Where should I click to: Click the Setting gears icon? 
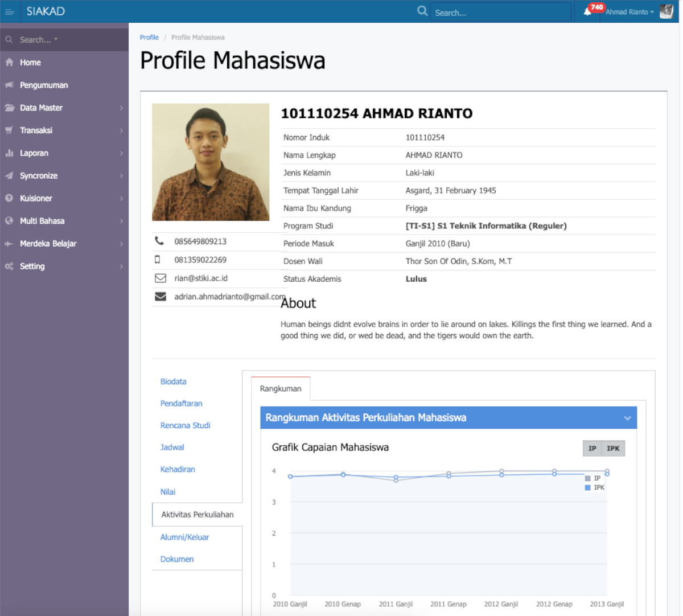tap(9, 266)
